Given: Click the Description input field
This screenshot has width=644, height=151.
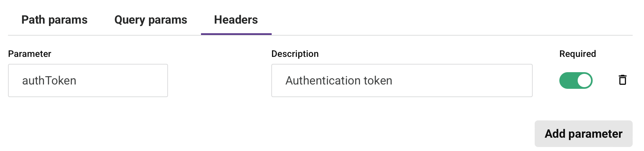Looking at the screenshot, I should [402, 80].
